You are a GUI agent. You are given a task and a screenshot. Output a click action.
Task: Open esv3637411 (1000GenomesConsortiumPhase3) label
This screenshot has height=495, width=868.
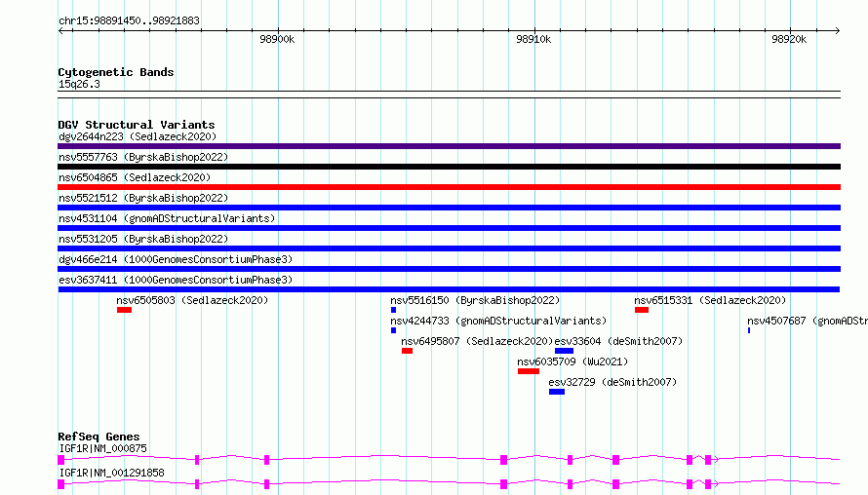[x=176, y=280]
